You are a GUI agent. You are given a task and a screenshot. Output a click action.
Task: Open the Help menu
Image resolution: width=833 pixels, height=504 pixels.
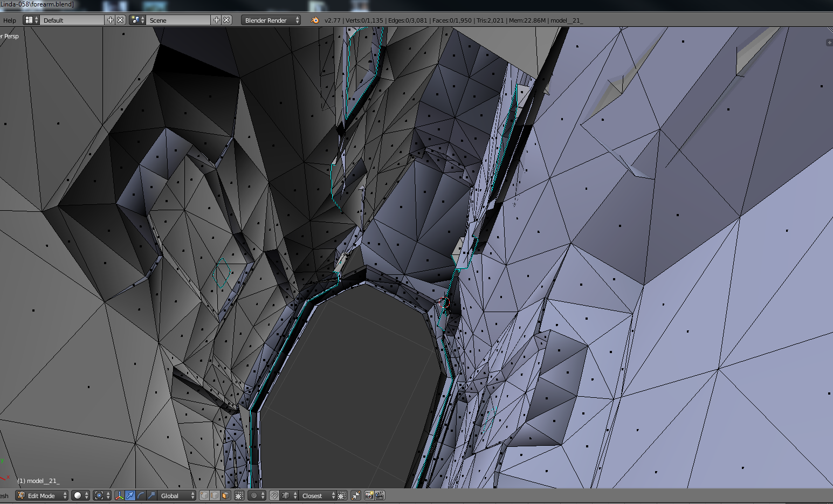(10, 20)
